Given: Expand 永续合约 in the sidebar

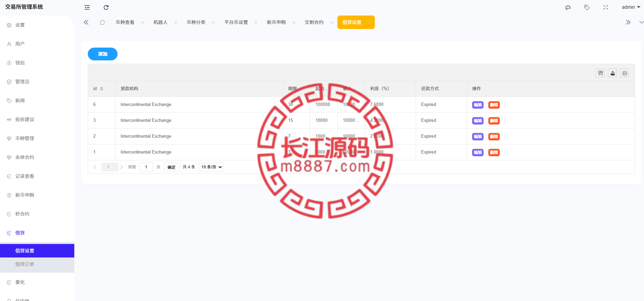Looking at the screenshot, I should tap(37, 157).
